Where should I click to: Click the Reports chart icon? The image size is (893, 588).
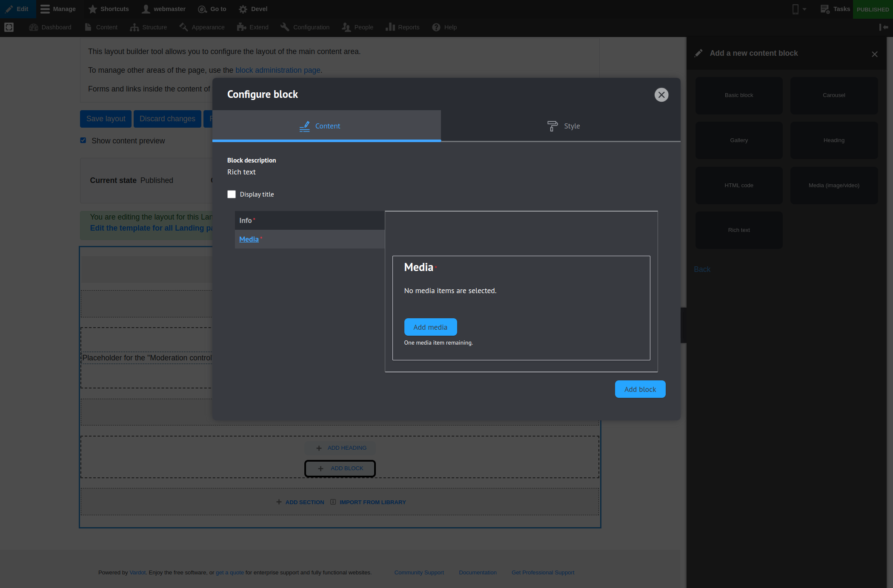pos(390,27)
